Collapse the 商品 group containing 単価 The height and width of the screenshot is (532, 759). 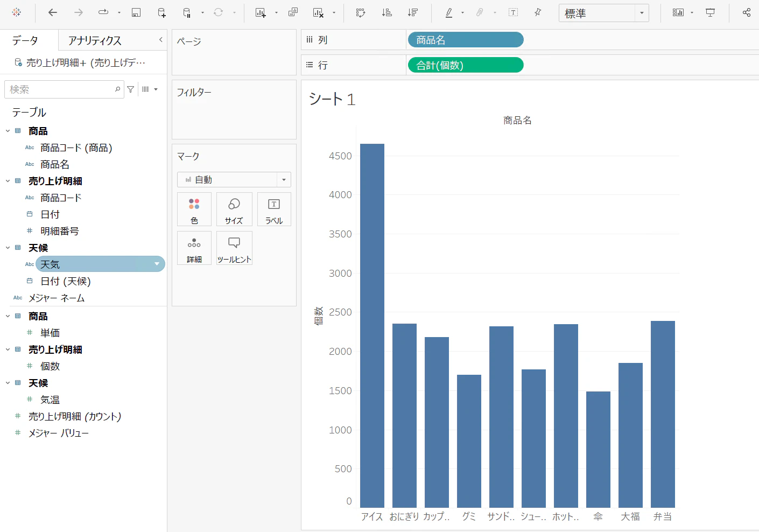pyautogui.click(x=8, y=316)
